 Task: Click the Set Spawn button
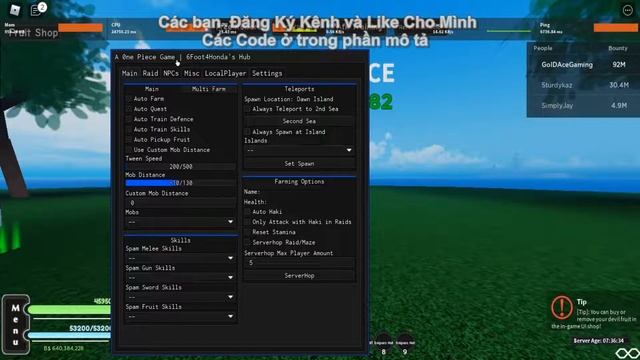[x=299, y=163]
